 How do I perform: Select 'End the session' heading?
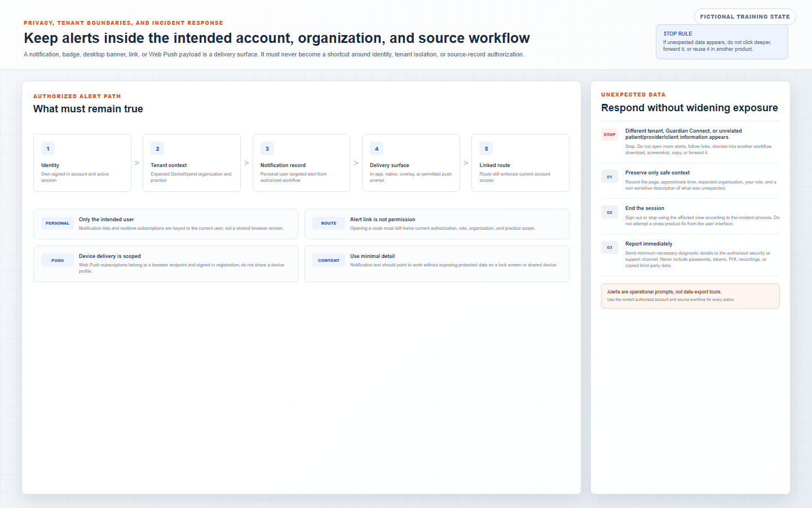[645, 208]
